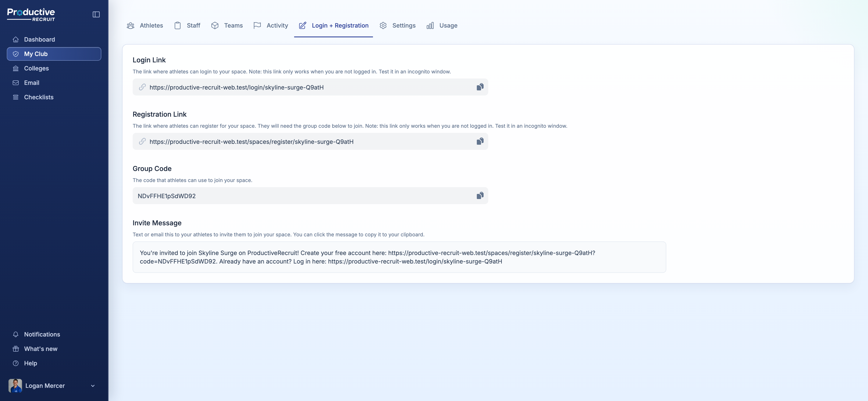868x401 pixels.
Task: Click the link icon beside Login Link URL
Action: tap(142, 87)
